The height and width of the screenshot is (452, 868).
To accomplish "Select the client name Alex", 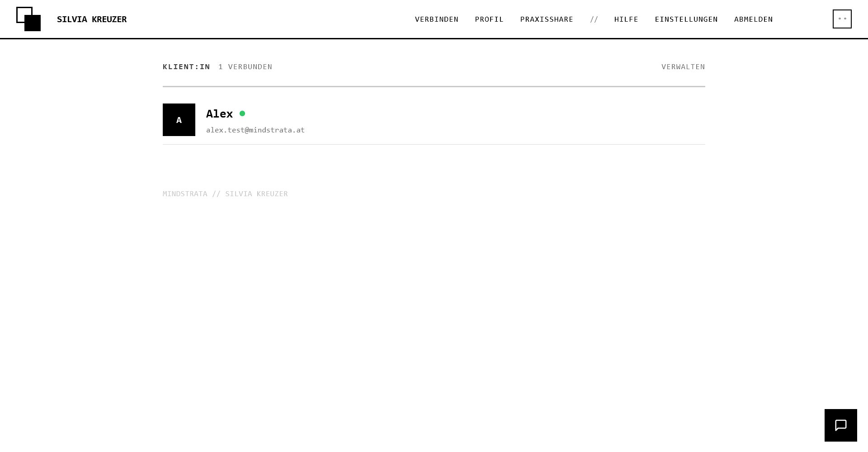I will point(219,114).
